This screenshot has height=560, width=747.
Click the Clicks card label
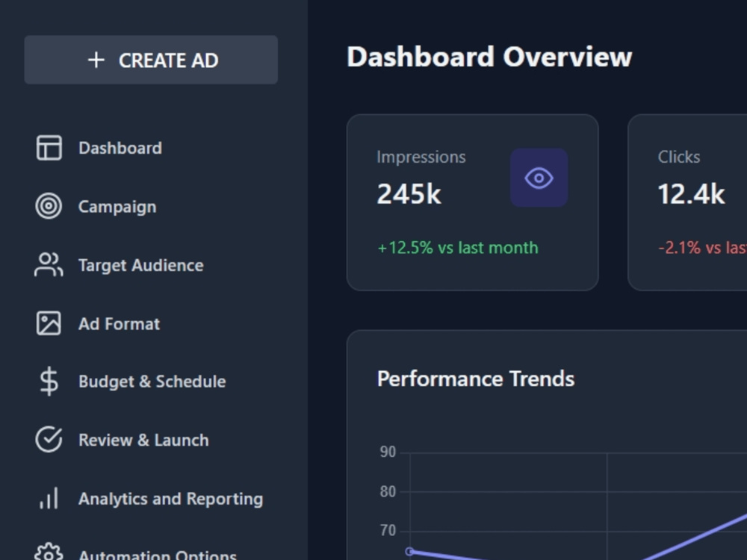click(x=679, y=157)
